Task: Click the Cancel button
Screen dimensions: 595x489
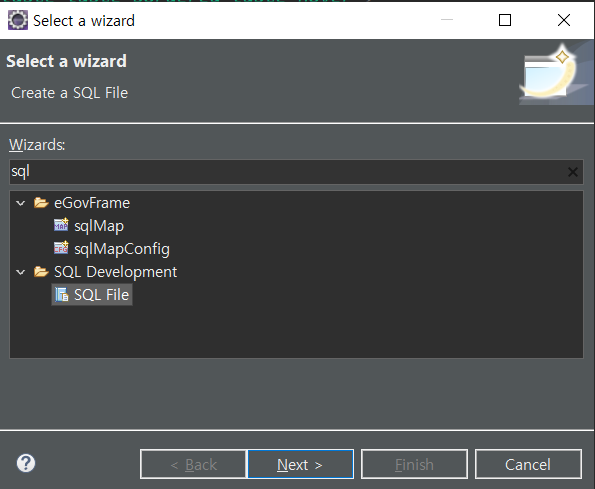Action: click(528, 464)
